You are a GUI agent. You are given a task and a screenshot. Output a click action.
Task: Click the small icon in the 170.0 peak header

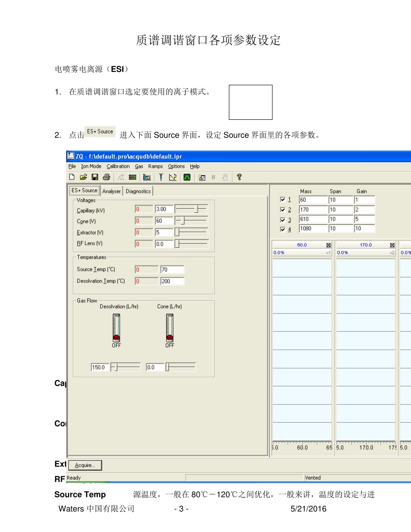(392, 245)
